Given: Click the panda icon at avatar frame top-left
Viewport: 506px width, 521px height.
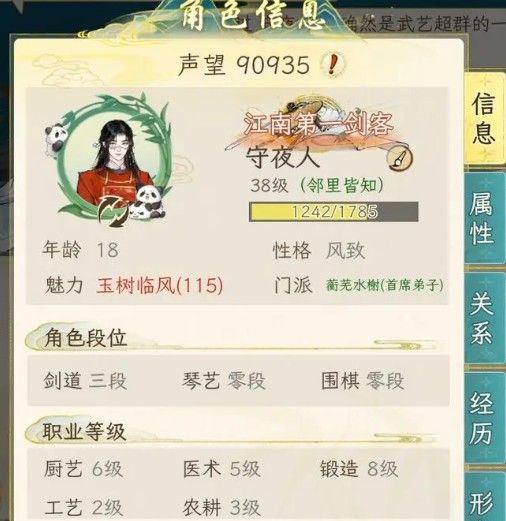Looking at the screenshot, I should tap(56, 139).
